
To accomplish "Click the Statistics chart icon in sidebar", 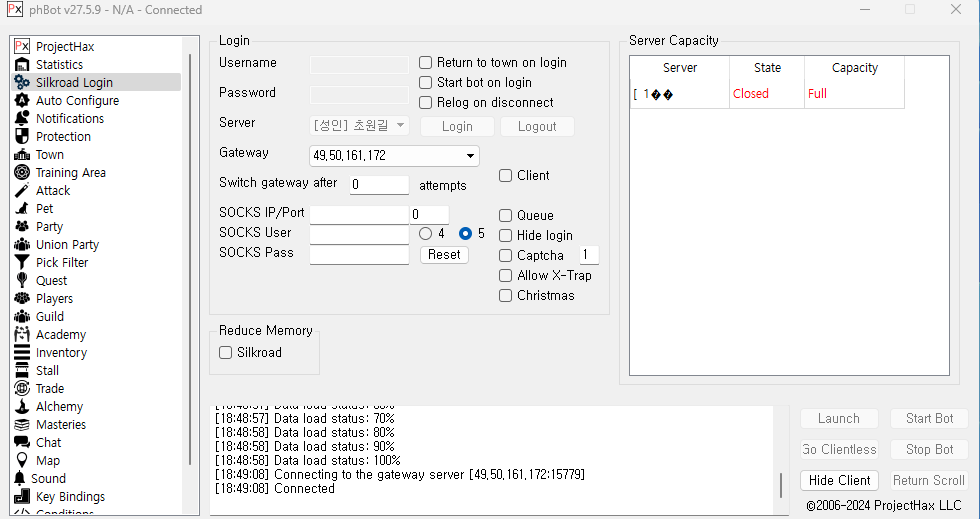I will click(x=22, y=65).
